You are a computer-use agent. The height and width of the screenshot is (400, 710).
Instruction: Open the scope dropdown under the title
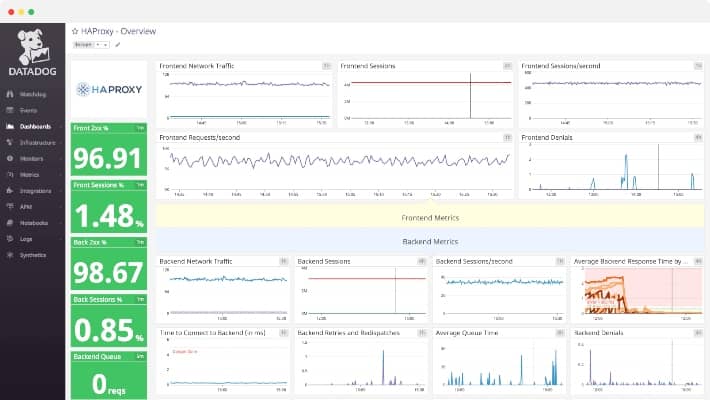point(91,44)
